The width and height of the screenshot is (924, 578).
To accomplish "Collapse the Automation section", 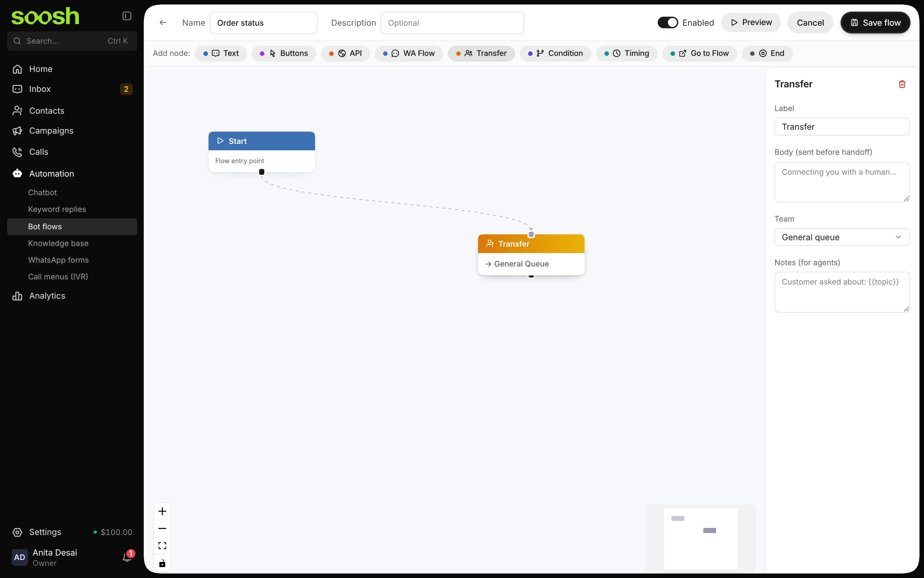I will (72, 173).
